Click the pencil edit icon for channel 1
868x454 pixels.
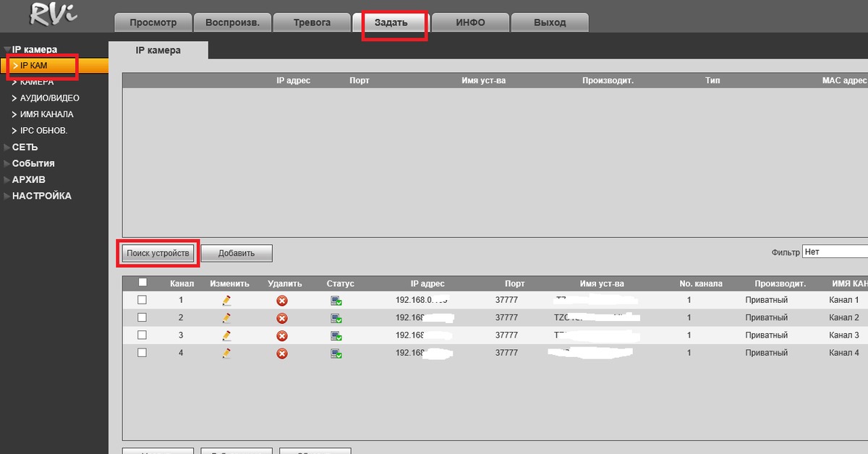pos(226,300)
